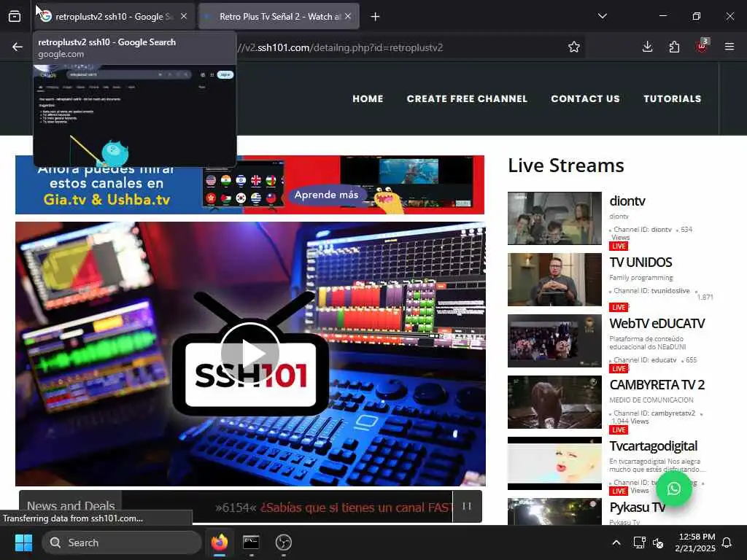Close the retroplustv2 ssh10 Google tab
Viewport: 747px width, 560px height.
pyautogui.click(x=184, y=17)
